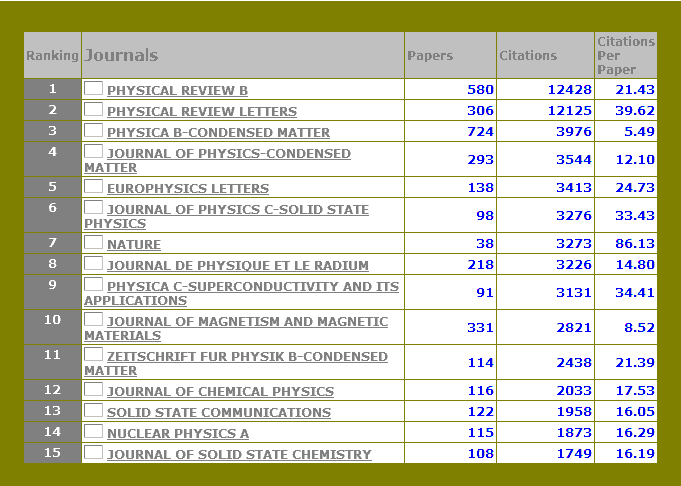681x486 pixels.
Task: Check the Physica B-Condensed Matter box
Action: [x=93, y=130]
